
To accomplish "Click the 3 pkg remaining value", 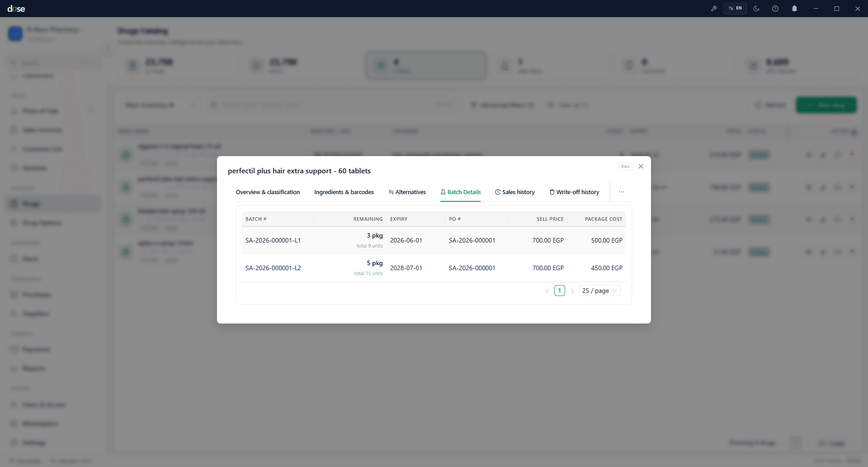I will point(375,236).
